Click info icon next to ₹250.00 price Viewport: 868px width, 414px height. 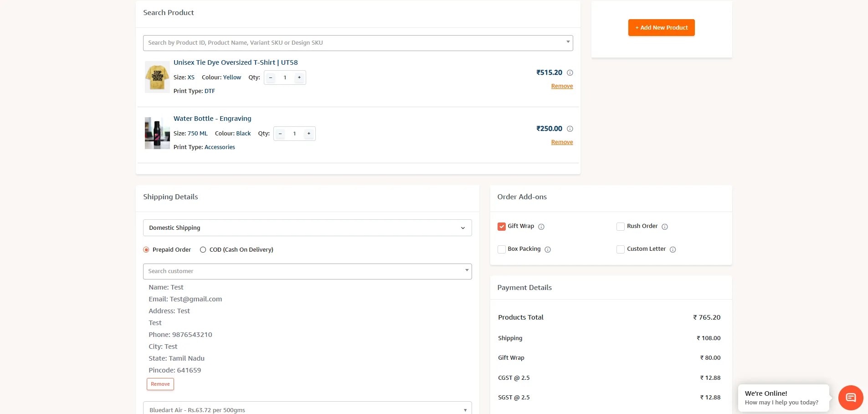[570, 129]
